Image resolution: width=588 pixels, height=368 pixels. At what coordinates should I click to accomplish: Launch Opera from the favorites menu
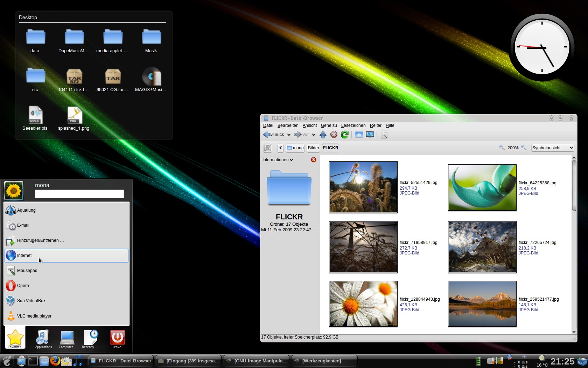coord(66,286)
